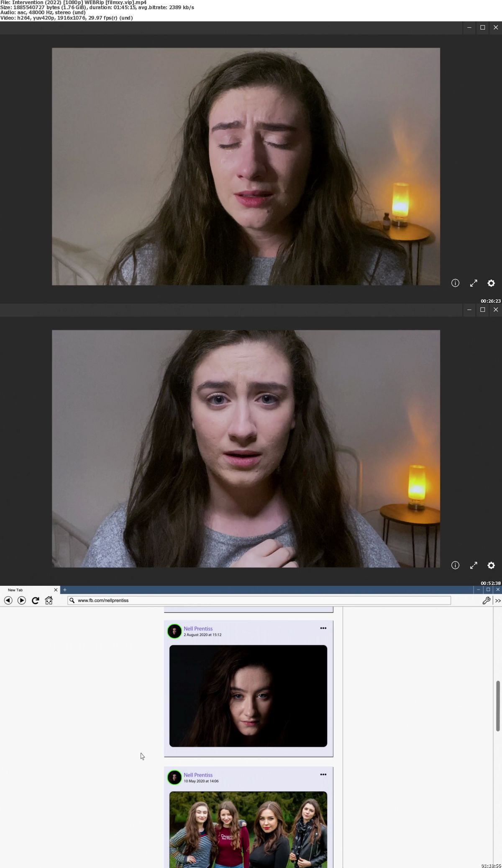Open the four-women group photo in the May post
502x868 pixels.
point(248,829)
